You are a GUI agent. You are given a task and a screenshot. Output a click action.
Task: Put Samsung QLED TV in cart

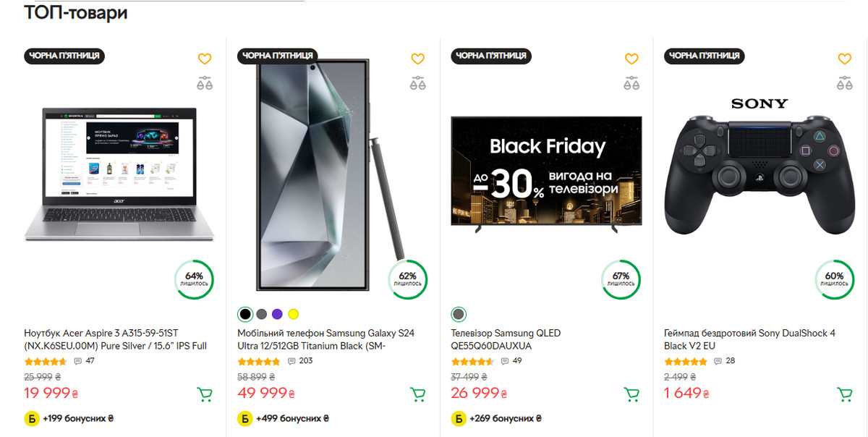coord(631,394)
